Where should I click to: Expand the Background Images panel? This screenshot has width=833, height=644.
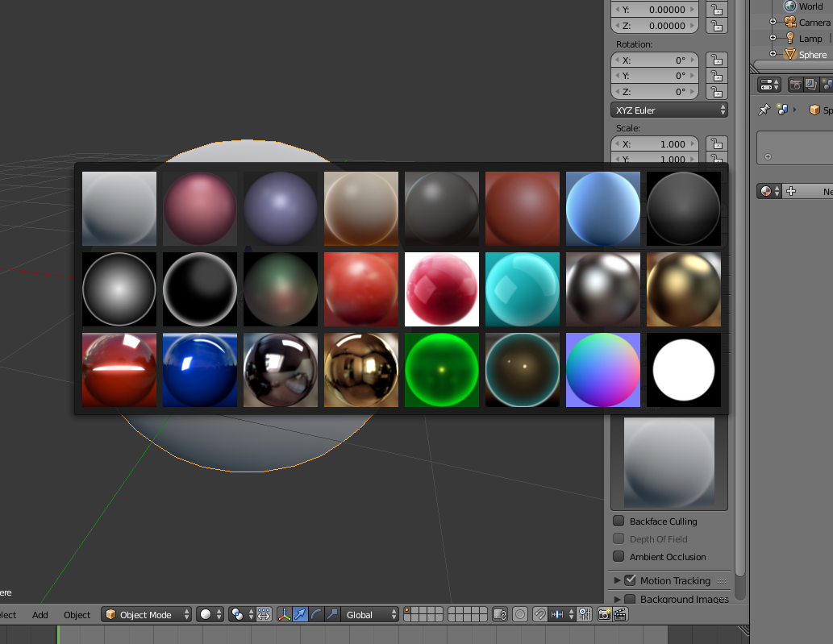pos(618,599)
